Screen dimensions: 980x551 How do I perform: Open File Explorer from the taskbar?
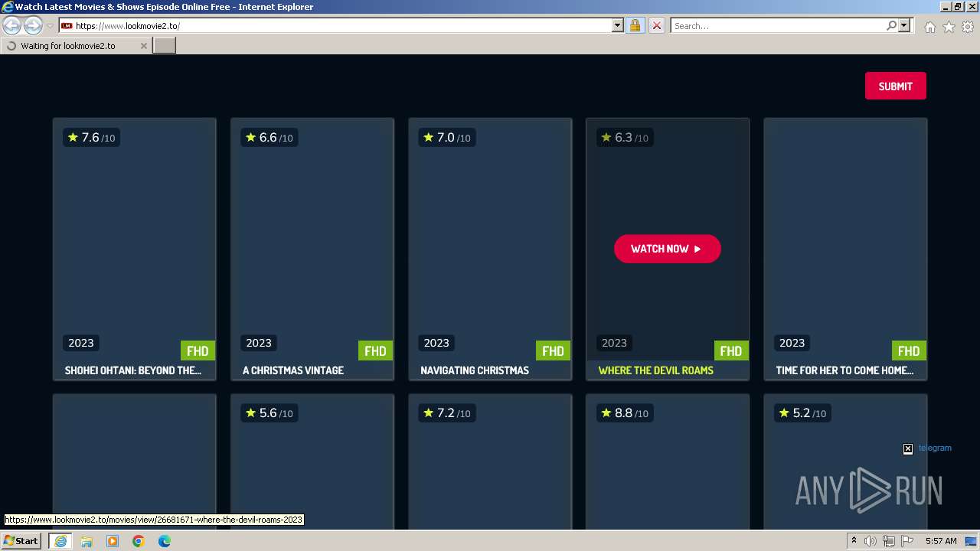(x=87, y=541)
